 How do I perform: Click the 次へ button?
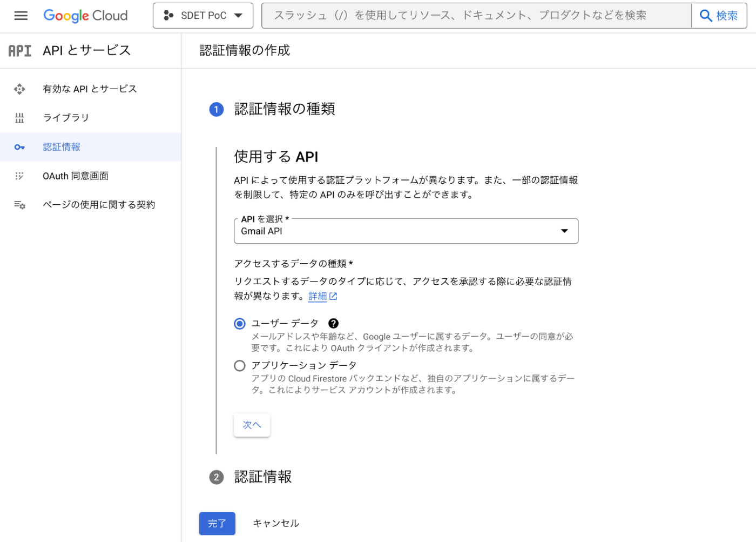[252, 425]
